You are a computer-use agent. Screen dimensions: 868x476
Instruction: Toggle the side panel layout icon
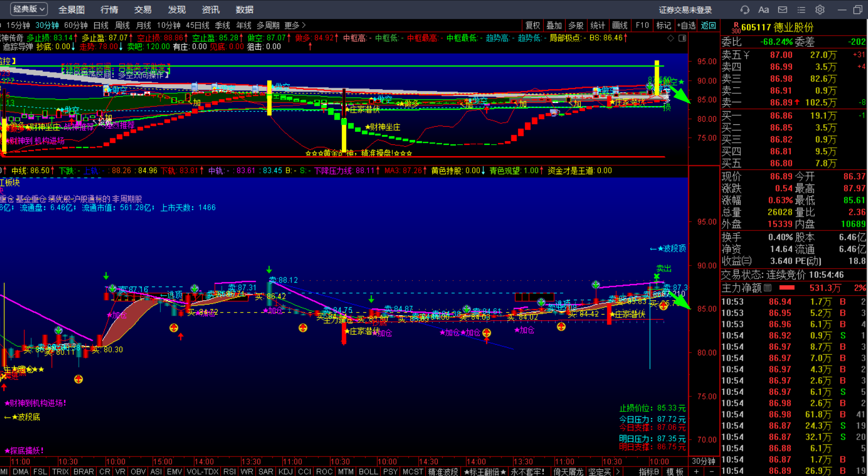click(x=682, y=38)
